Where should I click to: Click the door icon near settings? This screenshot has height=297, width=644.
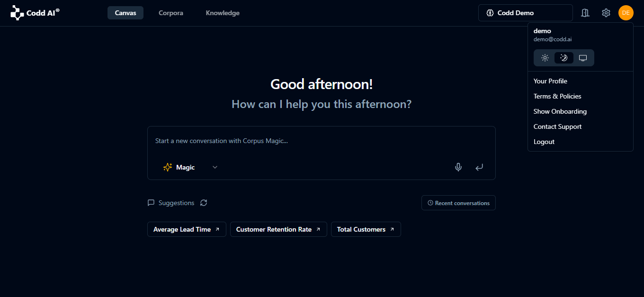tap(585, 13)
